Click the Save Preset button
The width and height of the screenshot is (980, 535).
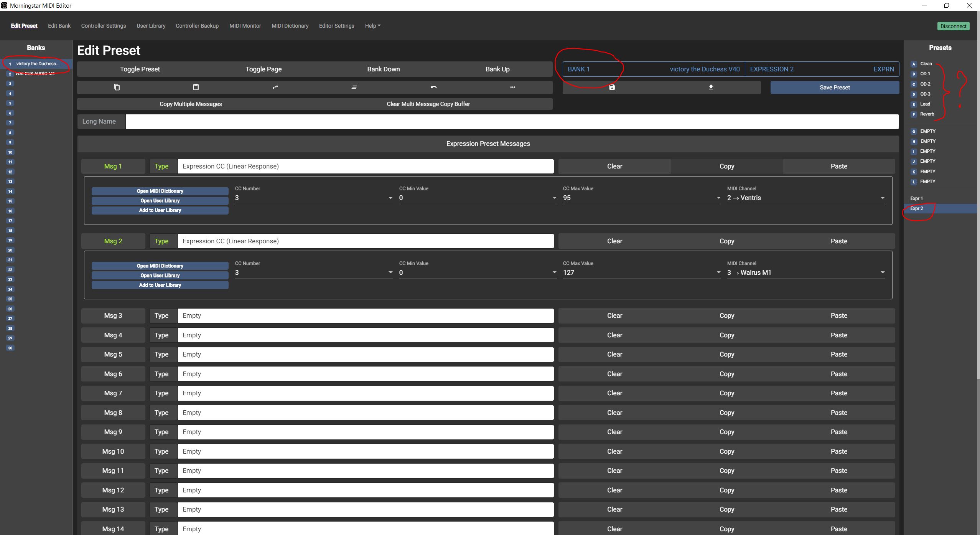835,88
